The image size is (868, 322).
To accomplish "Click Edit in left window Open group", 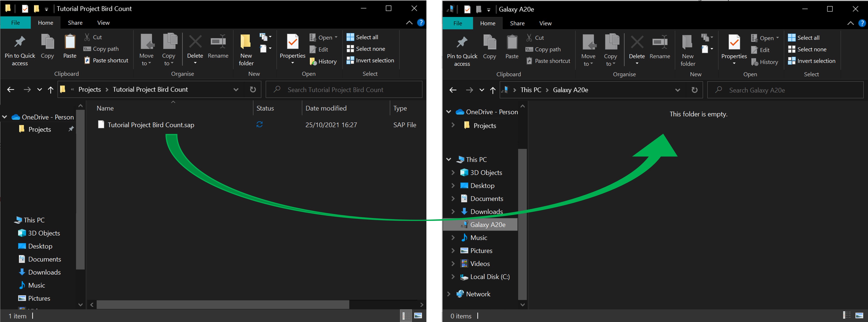I will click(319, 49).
